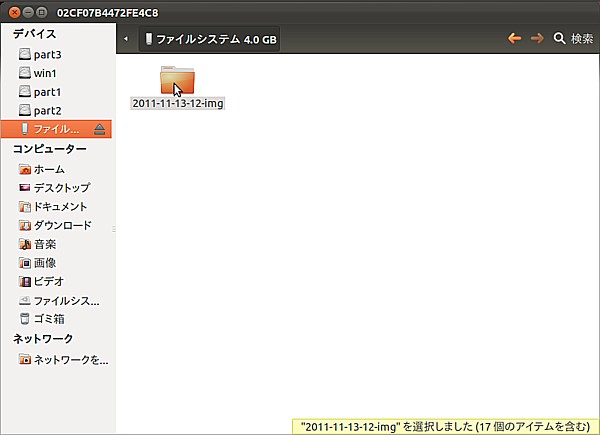Eject the mounted ファイル... device
Image resolution: width=600 pixels, height=435 pixels.
pos(99,129)
